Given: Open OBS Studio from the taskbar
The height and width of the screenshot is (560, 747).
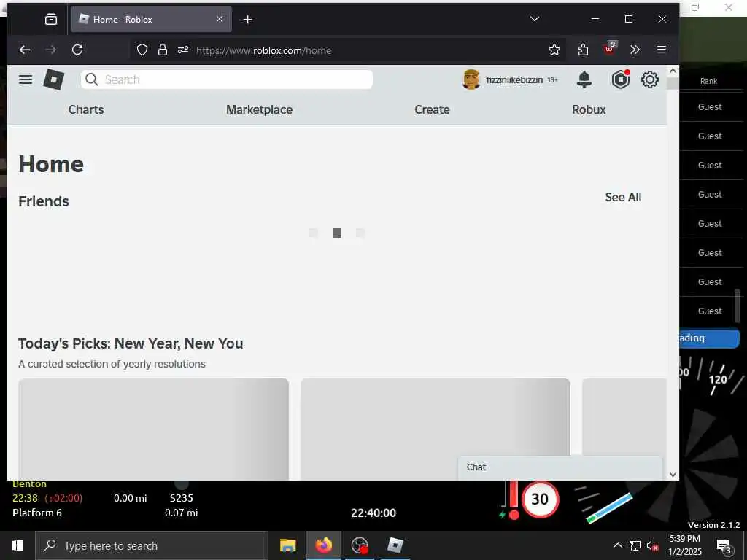Looking at the screenshot, I should click(359, 545).
